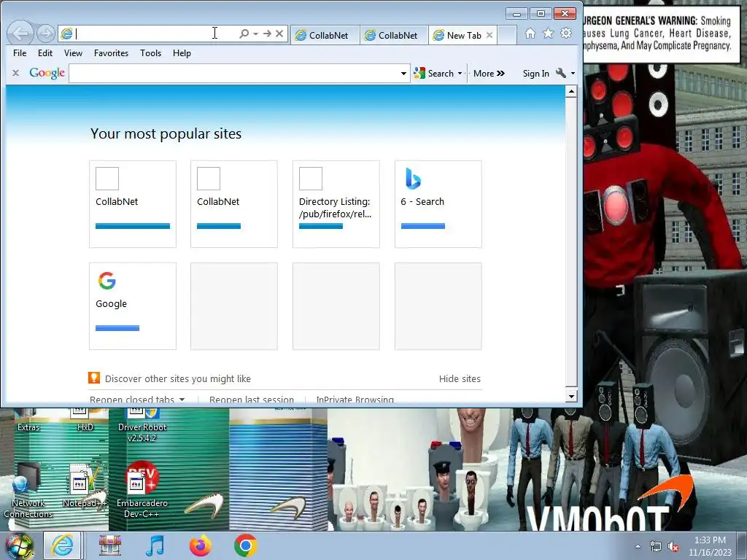Click the search magnifier in the address bar
This screenshot has width=747, height=560.
244,34
